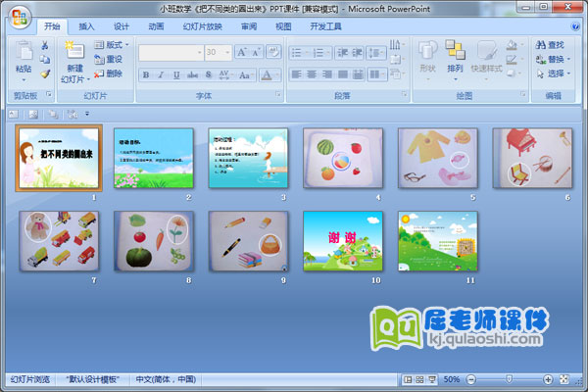Click the Text Direction icon
Image resolution: width=588 pixels, height=392 pixels.
(x=395, y=45)
